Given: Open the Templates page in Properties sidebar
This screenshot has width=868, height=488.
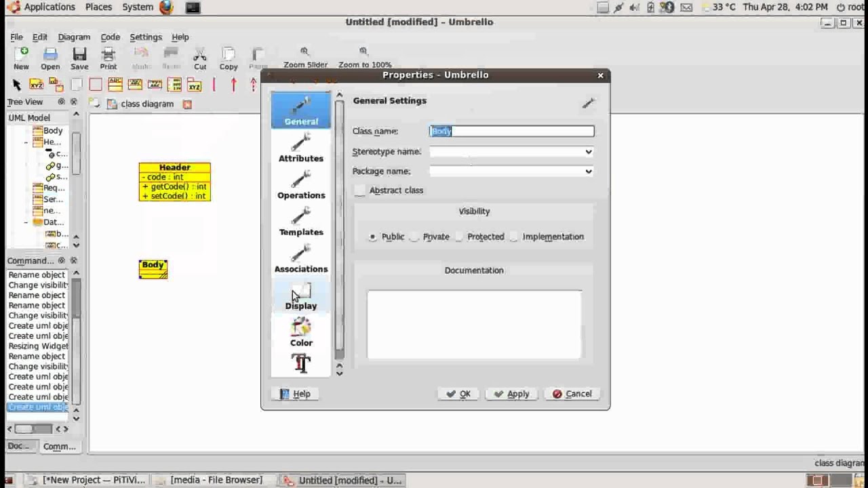Looking at the screenshot, I should (x=301, y=221).
